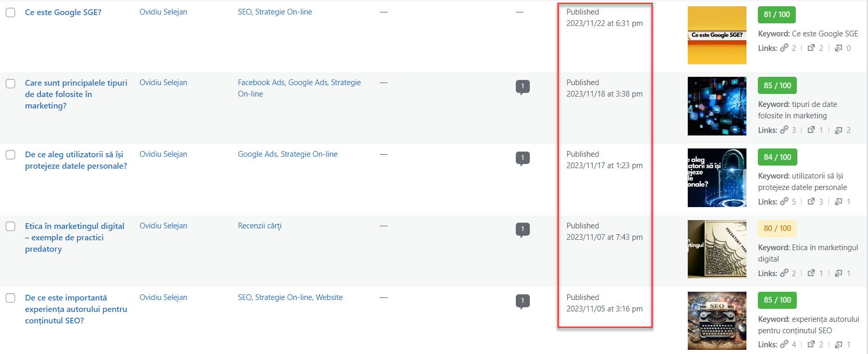Open post titled Ce este Google SGE?
Image resolution: width=868 pixels, height=354 pixels.
[63, 12]
